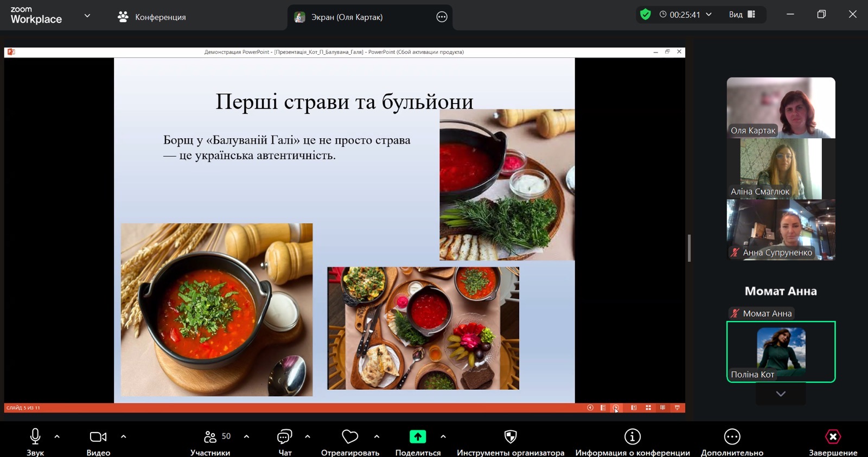The width and height of the screenshot is (868, 457).
Task: Open the Вид view layout button
Action: 742,15
